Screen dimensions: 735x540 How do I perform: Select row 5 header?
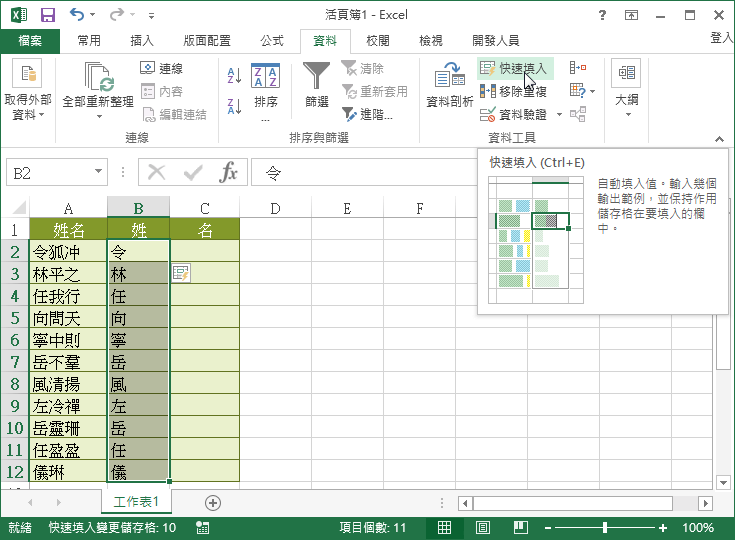(x=15, y=318)
